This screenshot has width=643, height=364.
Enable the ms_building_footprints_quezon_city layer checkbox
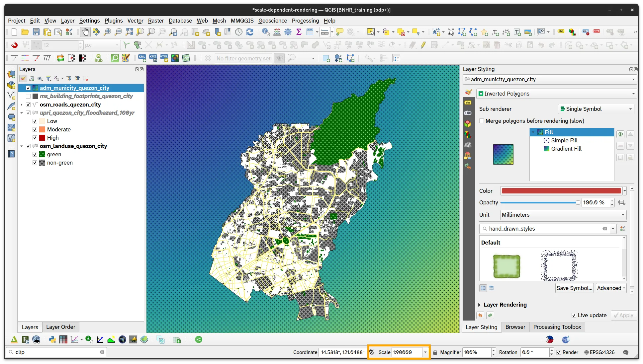click(x=28, y=96)
